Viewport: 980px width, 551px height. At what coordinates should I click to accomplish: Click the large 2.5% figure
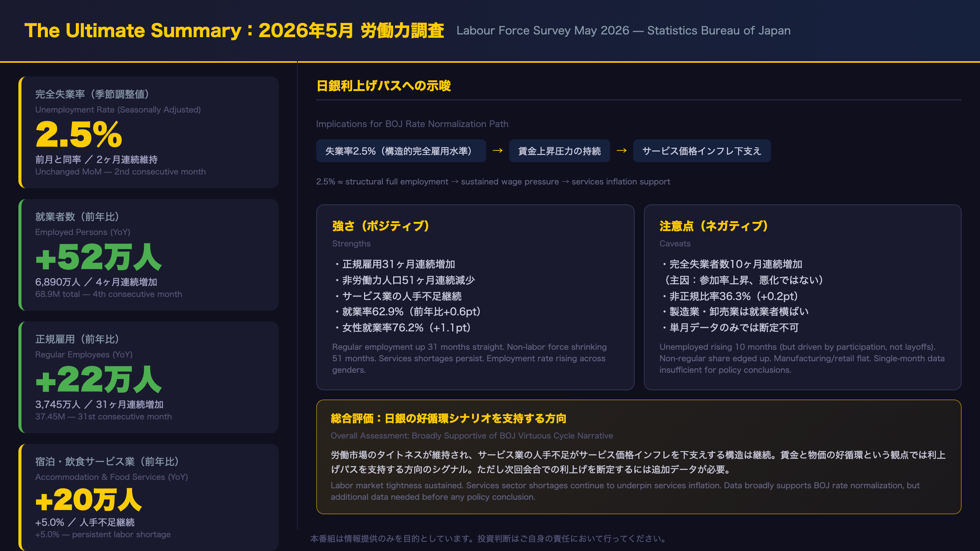tap(79, 134)
